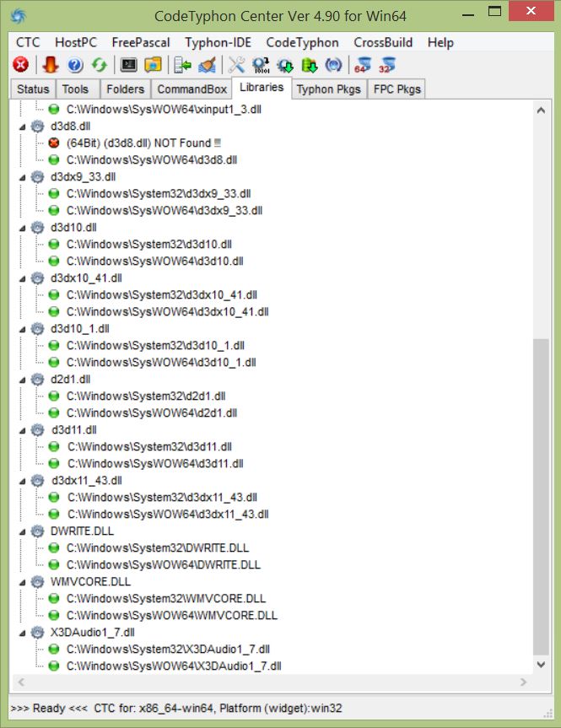Switch to the Status tab
561x728 pixels.
(33, 89)
